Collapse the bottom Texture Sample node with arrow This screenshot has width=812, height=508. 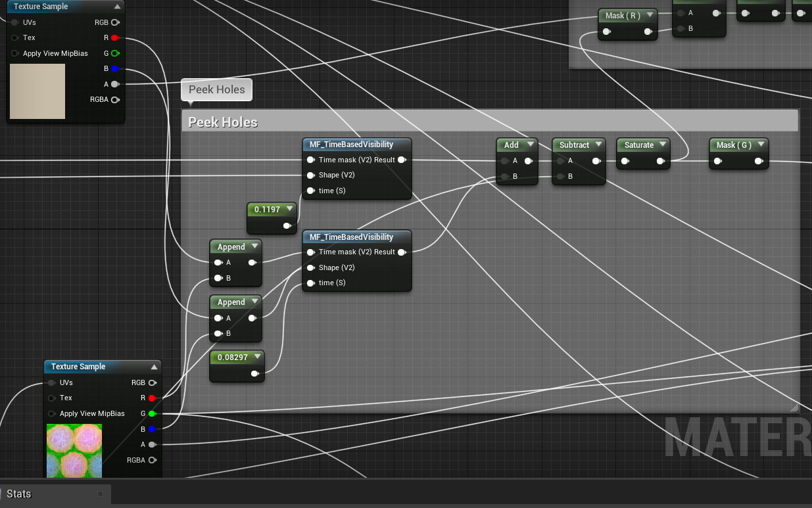point(154,367)
